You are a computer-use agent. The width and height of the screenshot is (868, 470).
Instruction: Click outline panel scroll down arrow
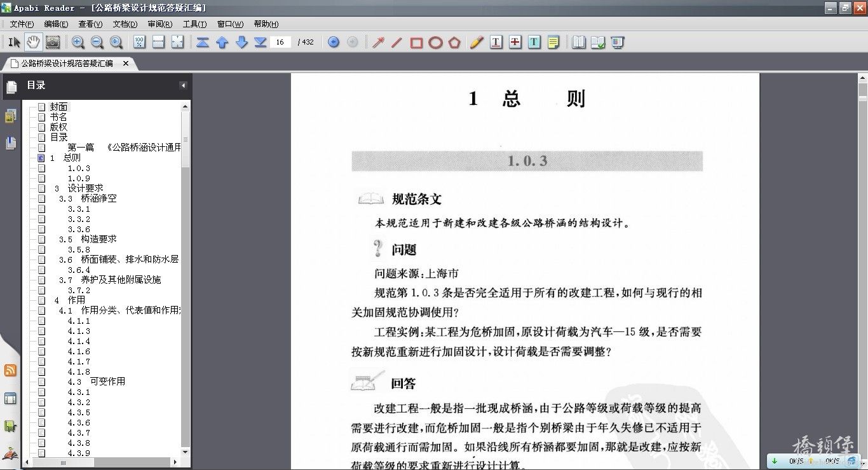click(186, 452)
